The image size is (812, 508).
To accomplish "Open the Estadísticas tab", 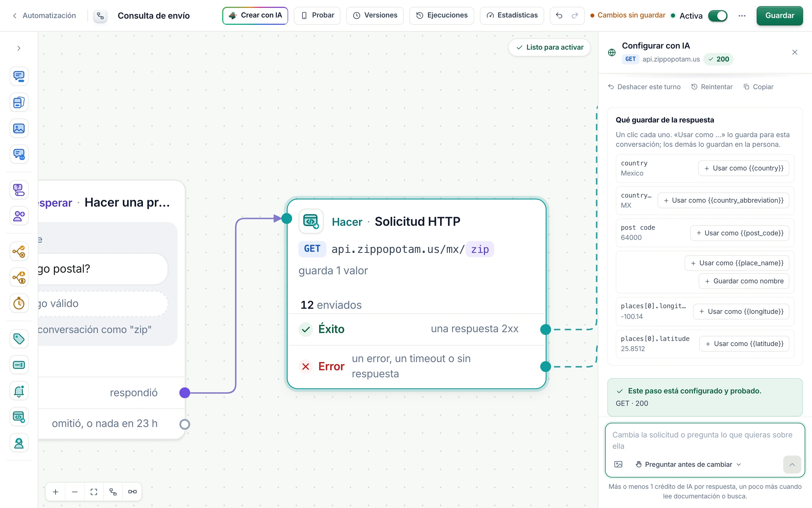I will pyautogui.click(x=512, y=16).
